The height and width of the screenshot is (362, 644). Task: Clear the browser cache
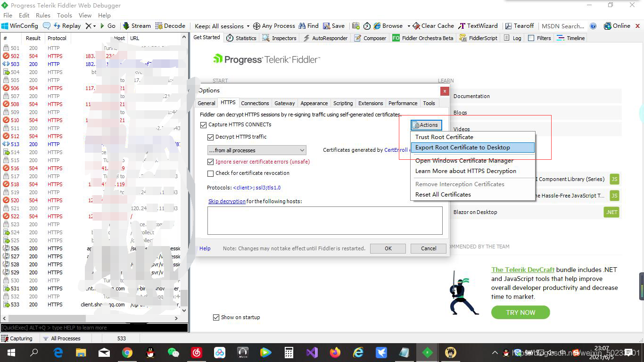tap(434, 26)
